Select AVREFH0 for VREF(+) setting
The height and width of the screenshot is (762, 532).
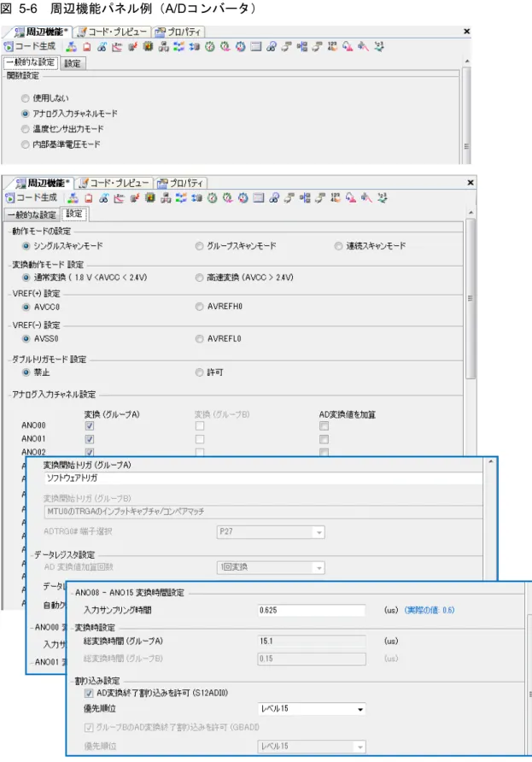[x=199, y=307]
